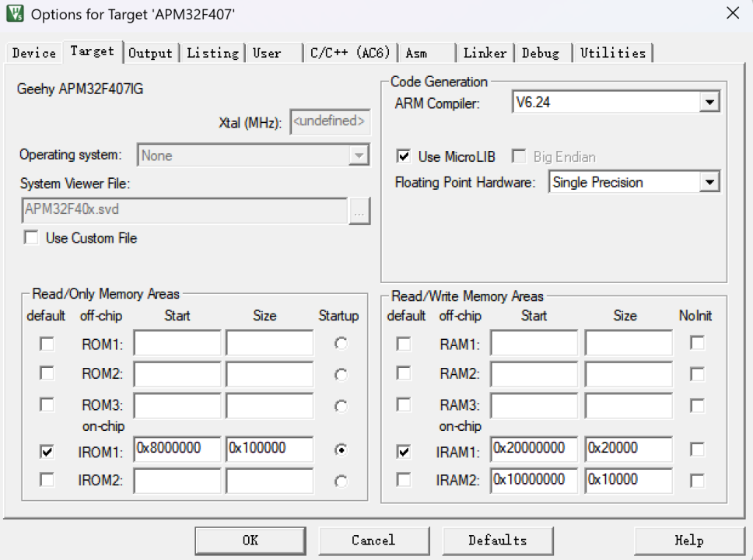Screen dimensions: 753x560
Task: Click the IROM1 Start address field
Action: click(177, 449)
